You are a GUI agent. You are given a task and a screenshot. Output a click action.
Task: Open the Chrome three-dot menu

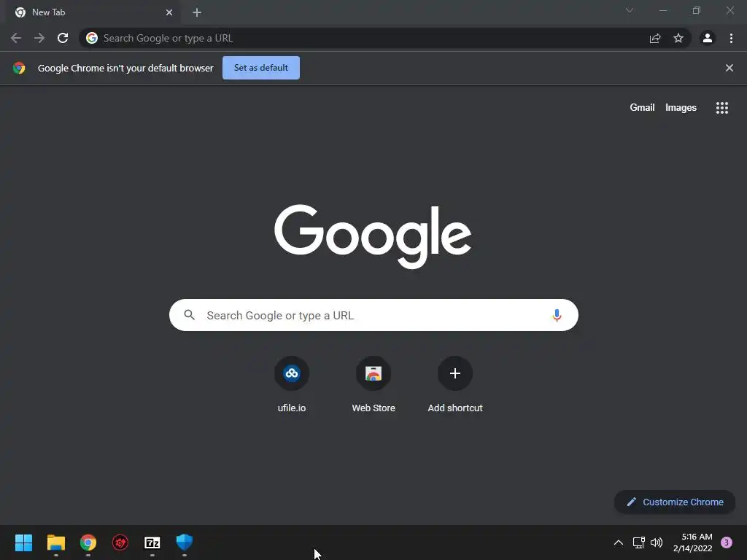tap(731, 38)
